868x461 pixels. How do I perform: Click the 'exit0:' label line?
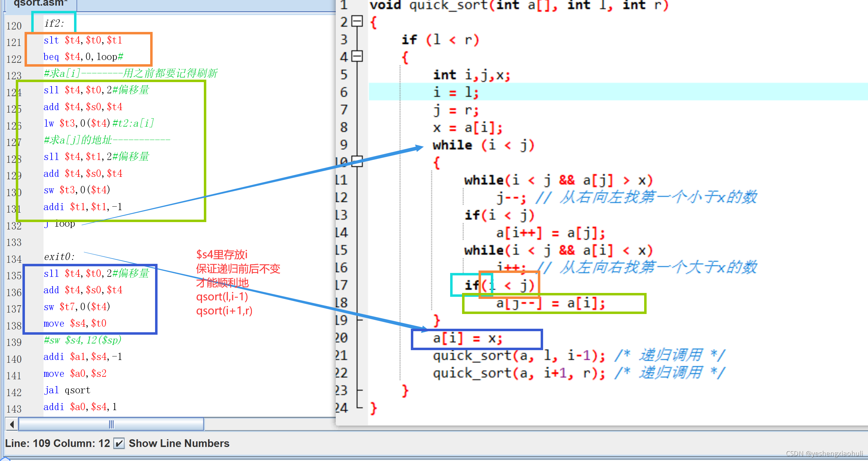click(x=59, y=257)
